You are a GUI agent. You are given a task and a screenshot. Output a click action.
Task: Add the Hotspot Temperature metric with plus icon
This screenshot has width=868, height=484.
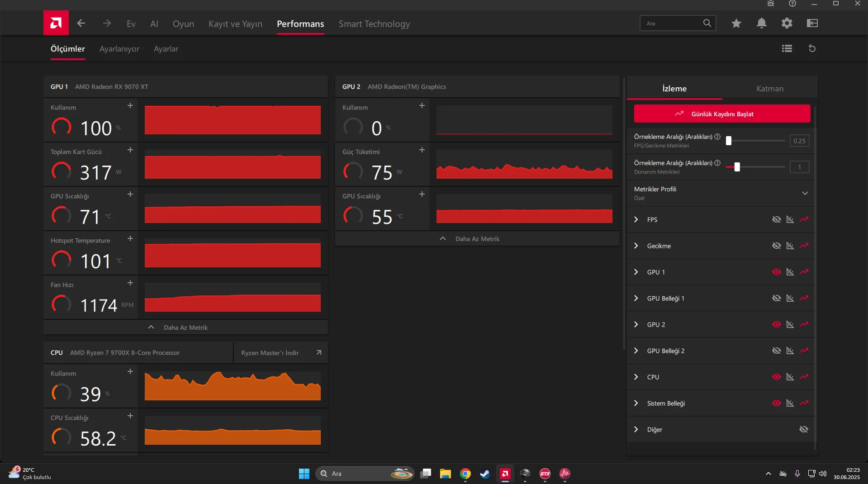point(130,238)
